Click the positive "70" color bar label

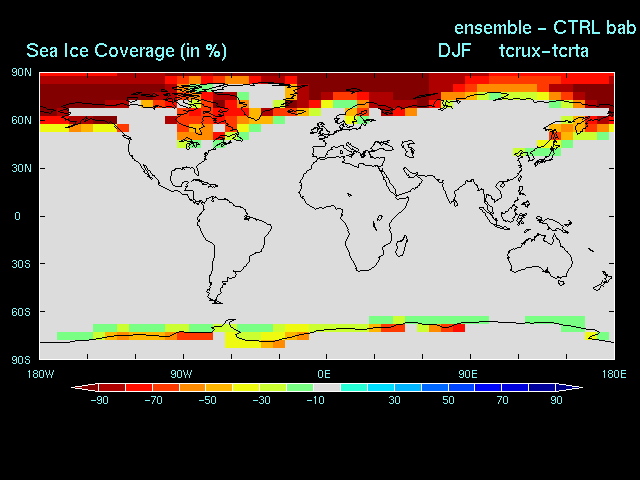[502, 400]
